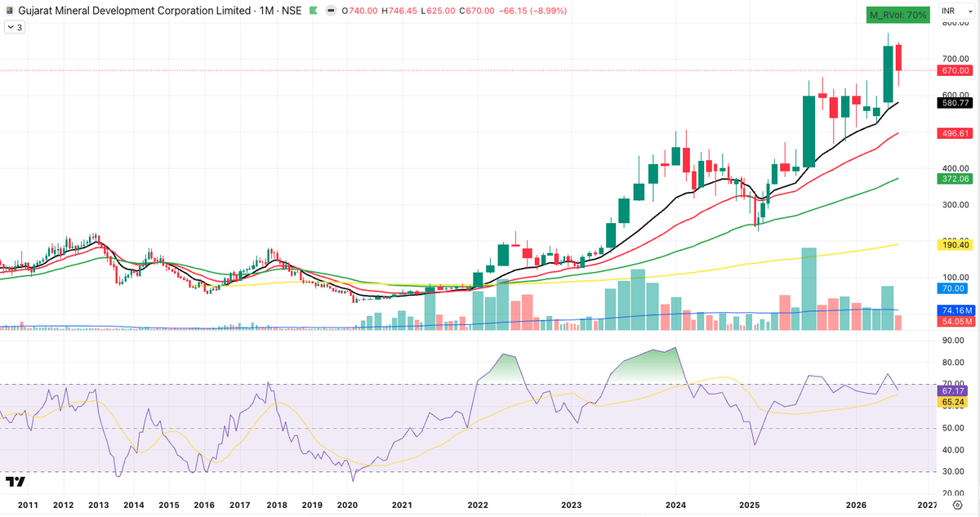Click the volume MA label 74.16 M

point(955,310)
